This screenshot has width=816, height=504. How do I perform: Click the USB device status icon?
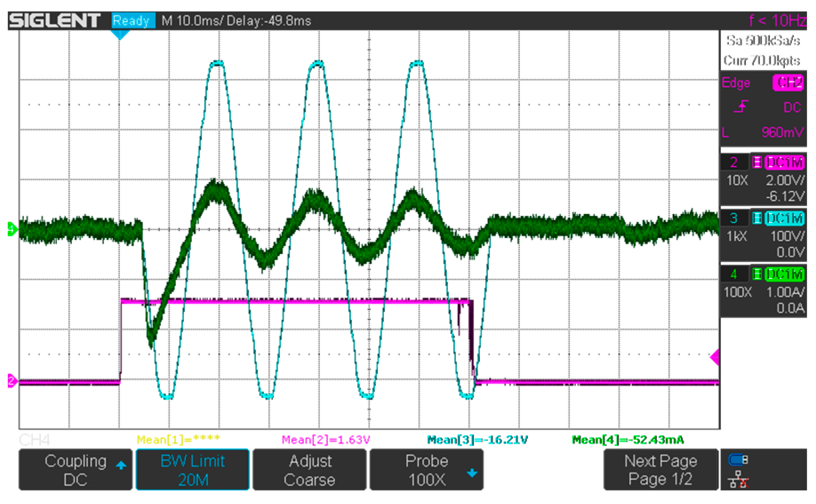tap(738, 460)
